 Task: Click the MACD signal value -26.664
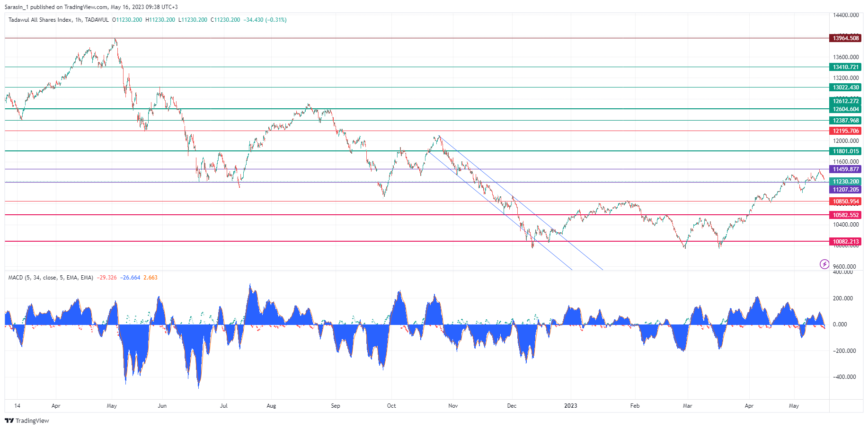[130, 278]
